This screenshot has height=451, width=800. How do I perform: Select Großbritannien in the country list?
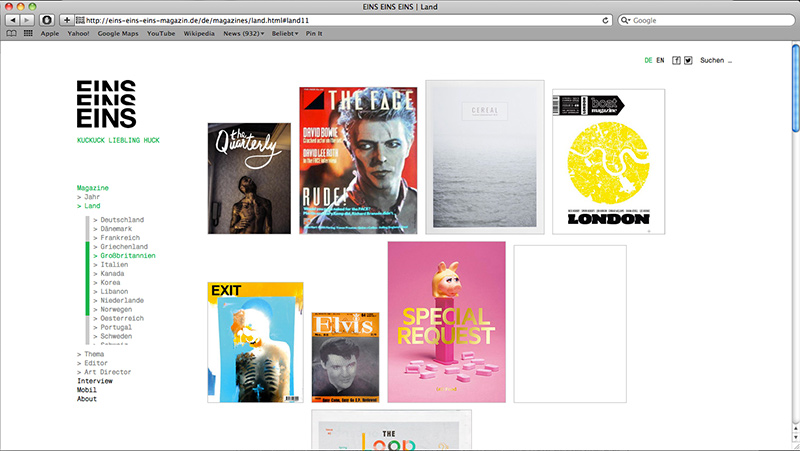(124, 256)
